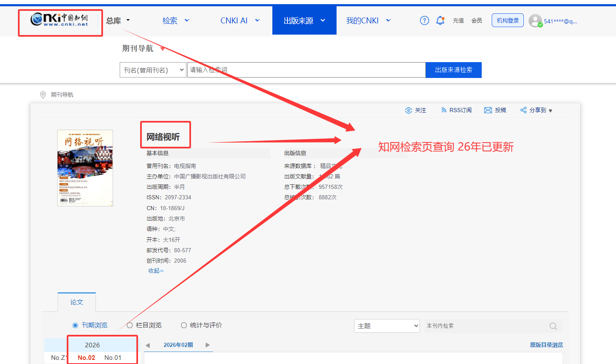Click the 出版地: 北京市 line
The height and width of the screenshot is (364, 616).
166,218
